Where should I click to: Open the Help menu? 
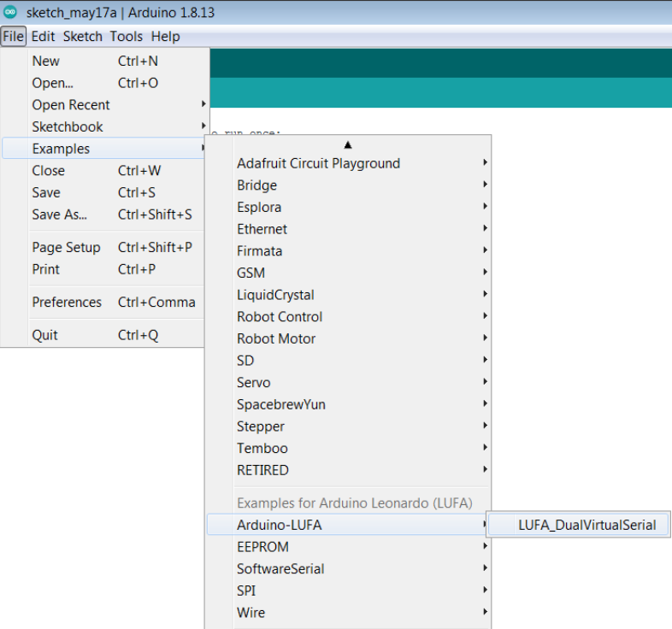click(165, 37)
